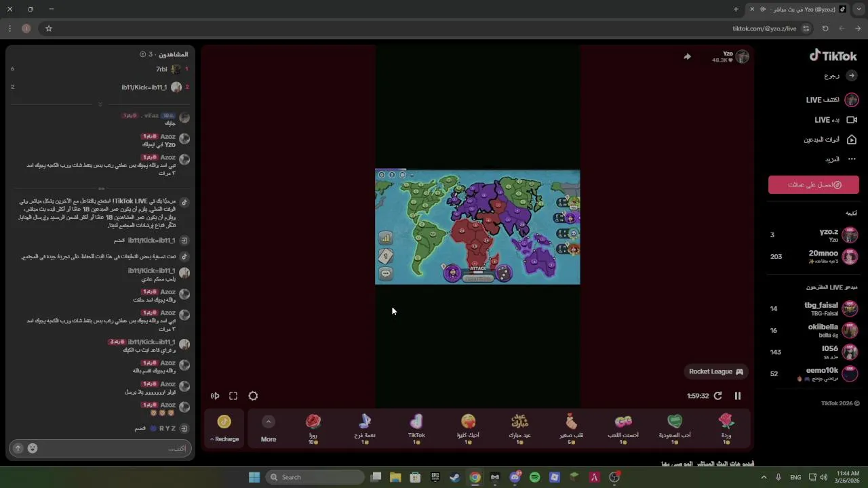Click the TikTok logo in the sidebar
This screenshot has width=868, height=488.
click(833, 56)
